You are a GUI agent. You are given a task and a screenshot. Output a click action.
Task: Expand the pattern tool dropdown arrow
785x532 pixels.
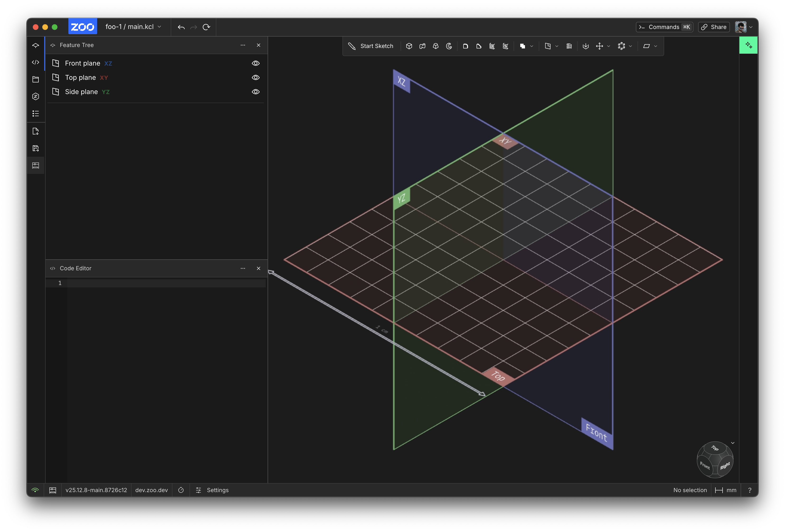[x=630, y=46]
